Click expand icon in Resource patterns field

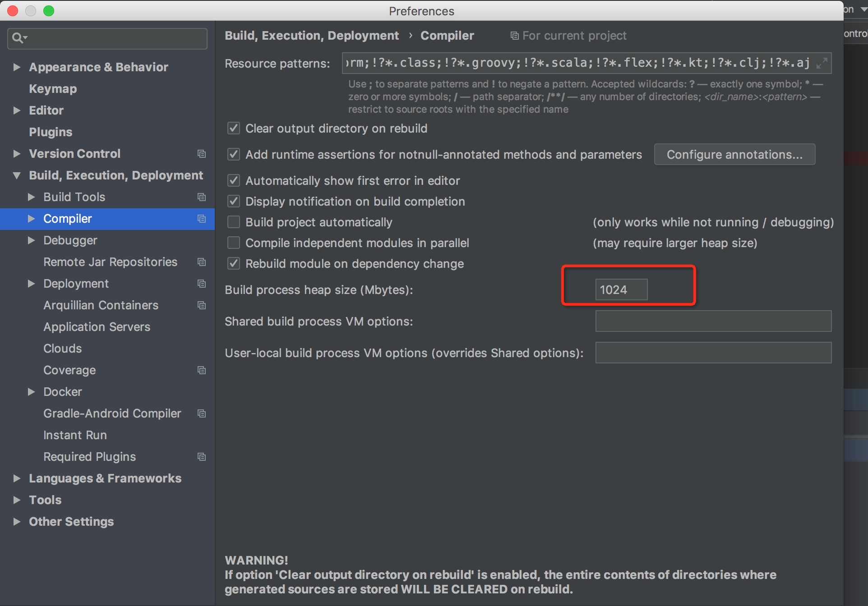click(822, 63)
